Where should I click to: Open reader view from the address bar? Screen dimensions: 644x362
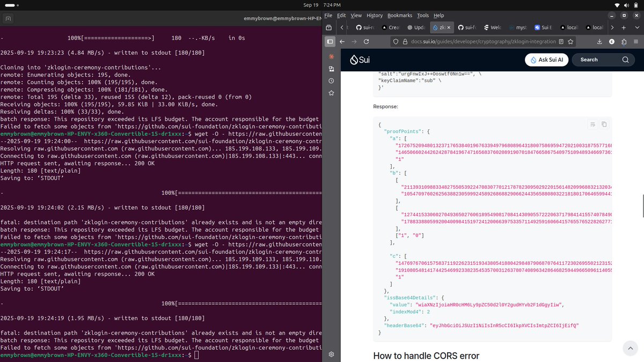click(x=561, y=41)
